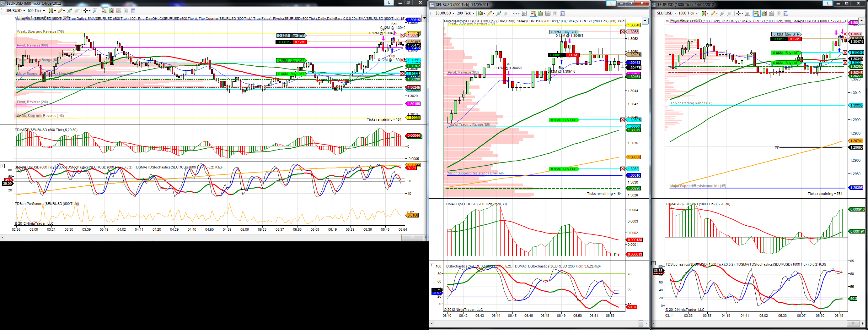Open chart style bars menu in 200 Tick window
Image resolution: width=868 pixels, height=330 pixels.
pos(481,13)
